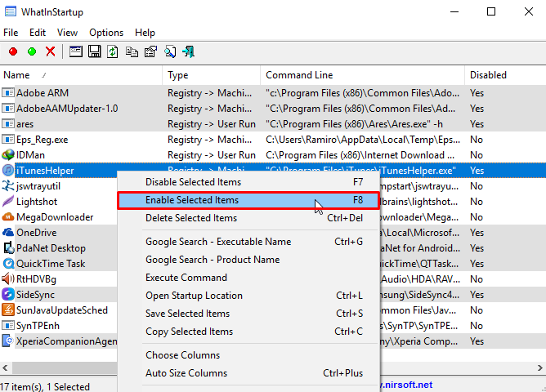Choose Delete Selected Items in context menu
The width and height of the screenshot is (546, 392).
[x=248, y=218]
